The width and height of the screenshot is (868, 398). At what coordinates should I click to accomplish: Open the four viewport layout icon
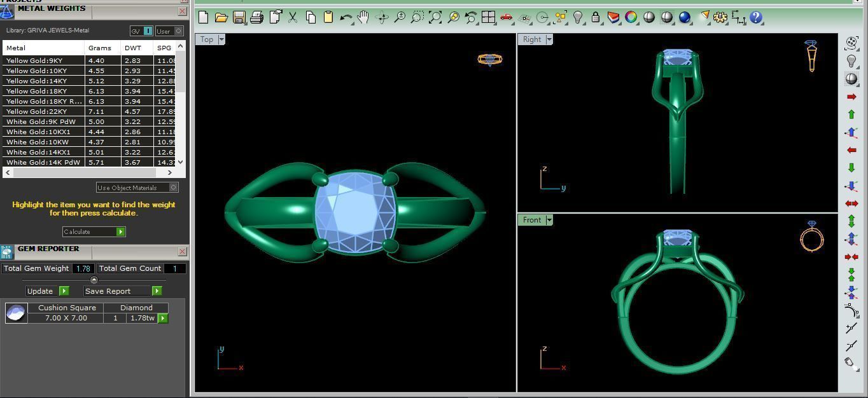click(x=489, y=18)
